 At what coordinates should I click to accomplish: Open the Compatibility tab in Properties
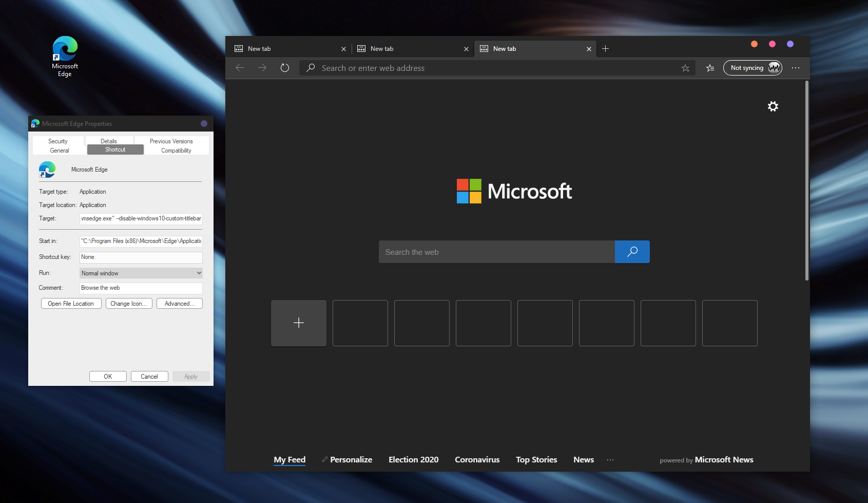pos(176,151)
